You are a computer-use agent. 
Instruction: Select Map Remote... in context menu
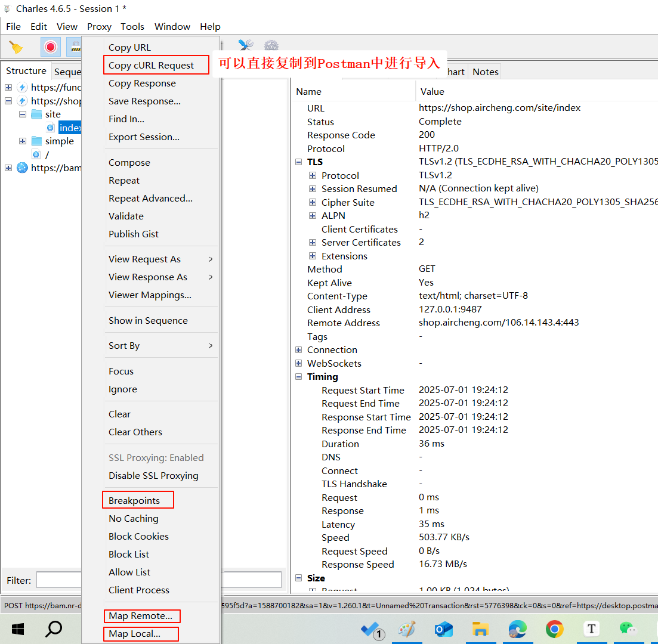pyautogui.click(x=141, y=616)
